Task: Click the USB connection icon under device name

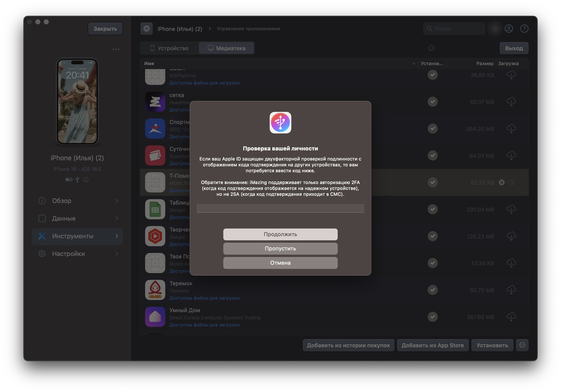Action: (x=77, y=180)
